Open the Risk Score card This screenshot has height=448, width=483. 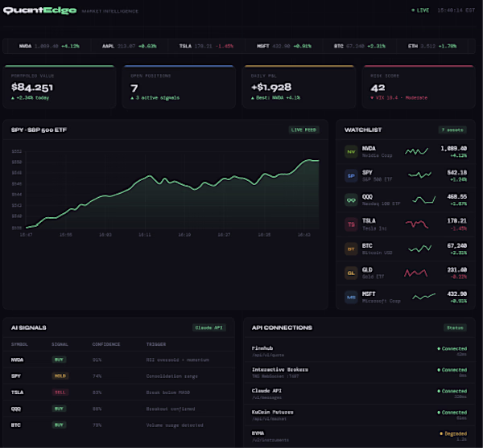click(419, 87)
